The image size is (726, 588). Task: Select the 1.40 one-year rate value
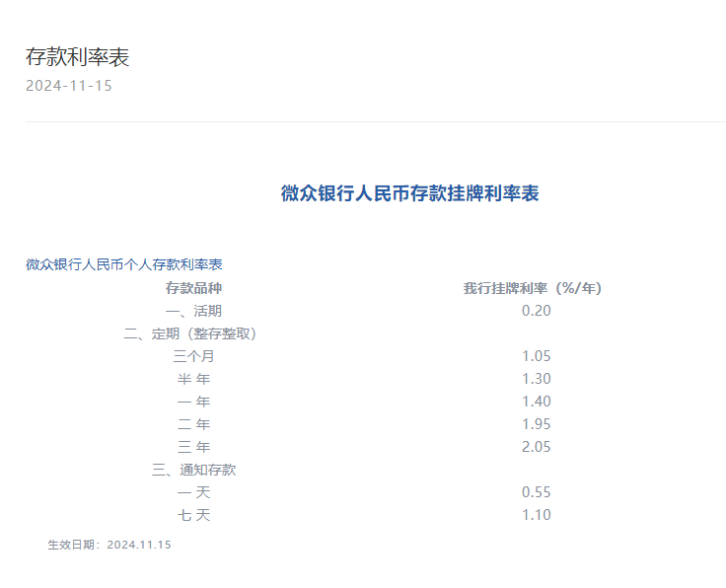click(x=536, y=402)
